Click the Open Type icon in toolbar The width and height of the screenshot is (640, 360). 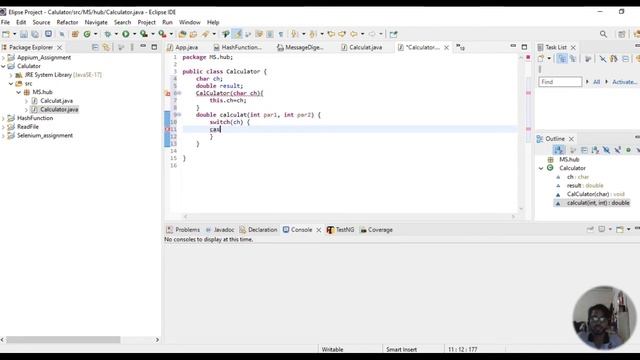(x=182, y=34)
